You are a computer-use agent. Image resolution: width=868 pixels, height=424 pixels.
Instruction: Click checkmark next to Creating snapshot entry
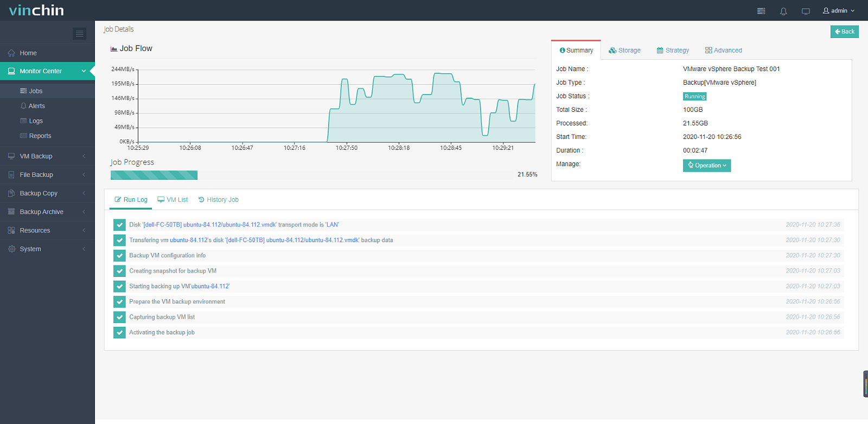pyautogui.click(x=119, y=271)
